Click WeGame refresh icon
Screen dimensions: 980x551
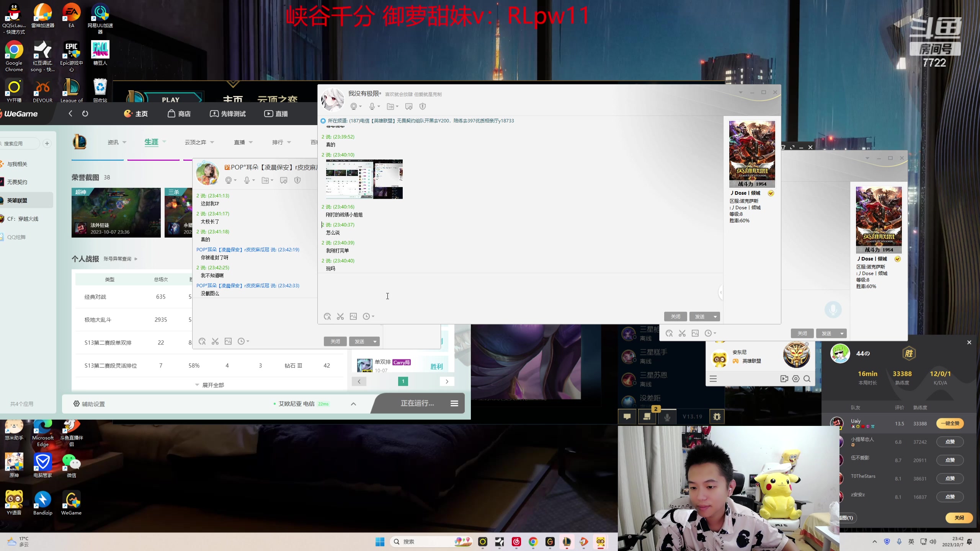(85, 114)
